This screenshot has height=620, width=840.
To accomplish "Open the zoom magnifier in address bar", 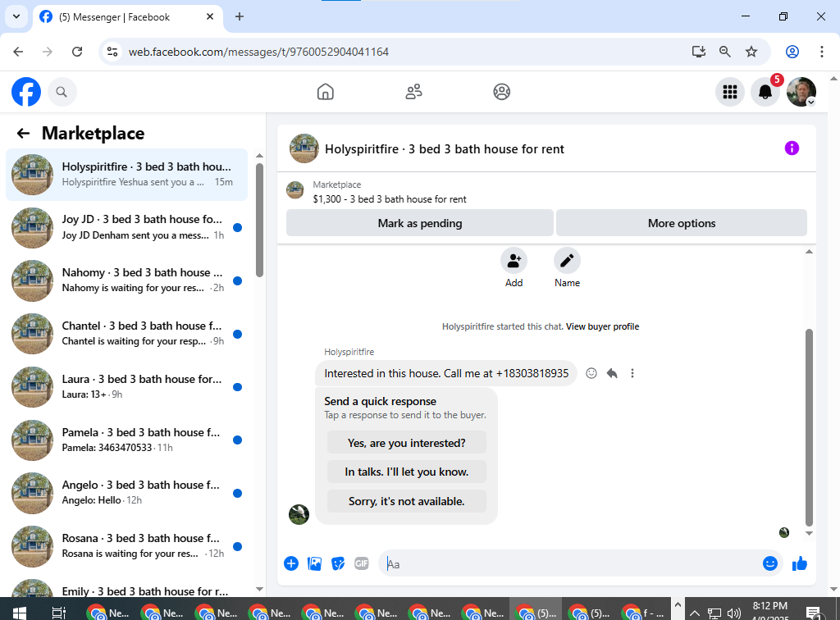I will pyautogui.click(x=725, y=52).
